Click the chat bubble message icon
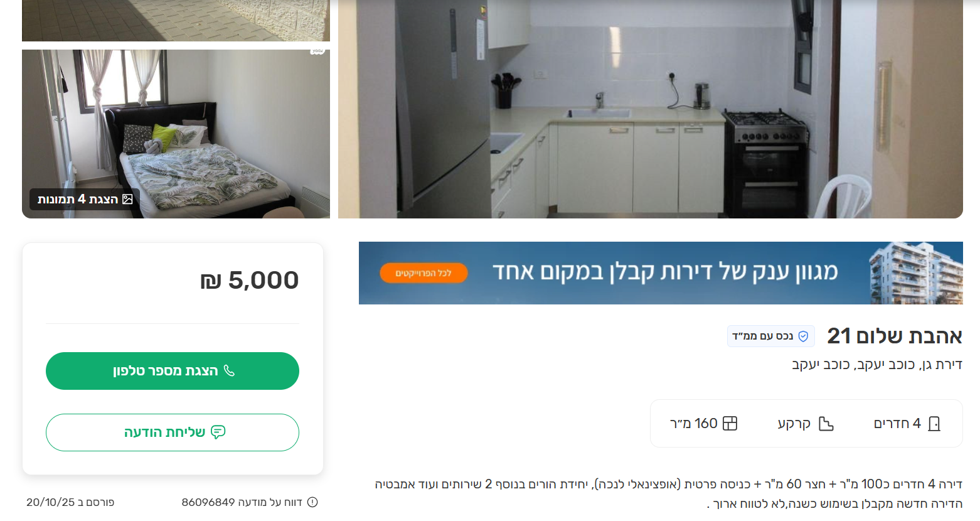This screenshot has width=980, height=521. coord(218,432)
